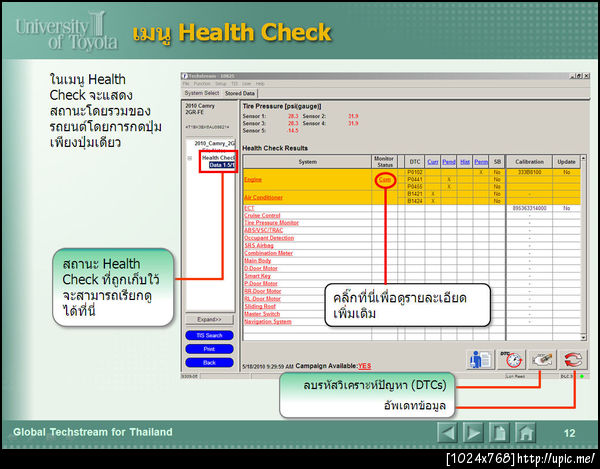Screen dimensions: 600x469
Task: Click the Pend column header link
Action: [449, 162]
